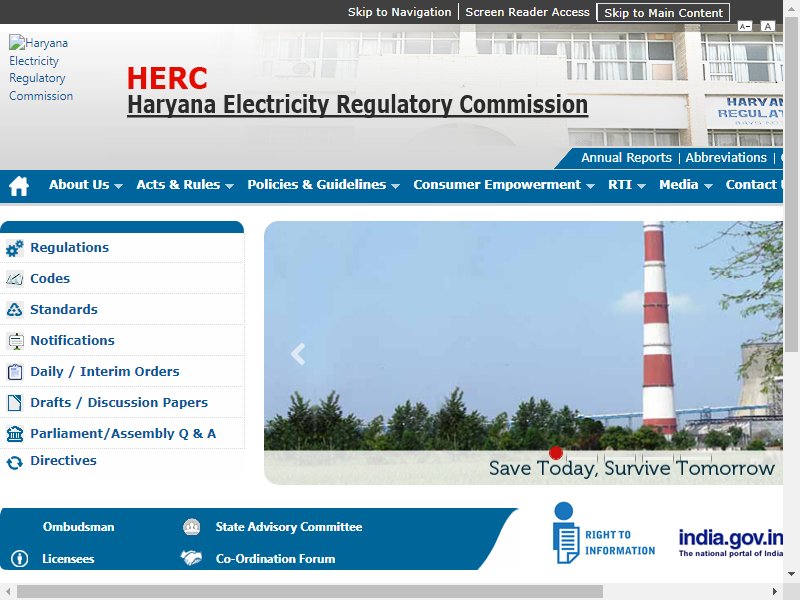
Task: Open Parliament/Assembly Q & A link
Action: coord(123,434)
